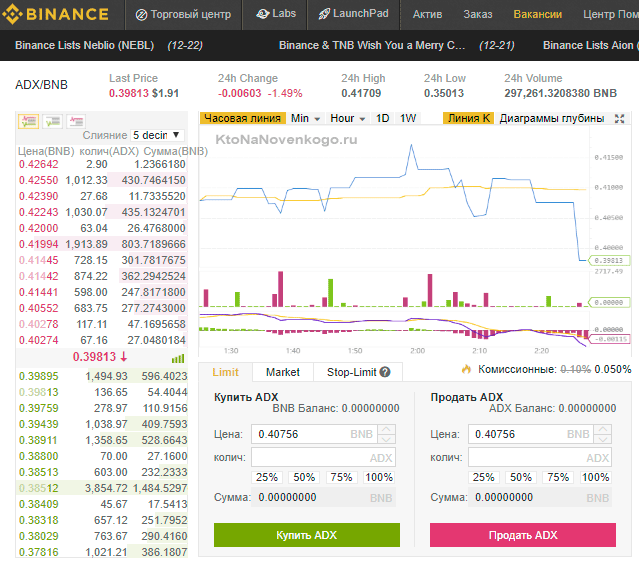The width and height of the screenshot is (639, 563).
Task: Select 25% in buy panel
Action: pos(267,477)
